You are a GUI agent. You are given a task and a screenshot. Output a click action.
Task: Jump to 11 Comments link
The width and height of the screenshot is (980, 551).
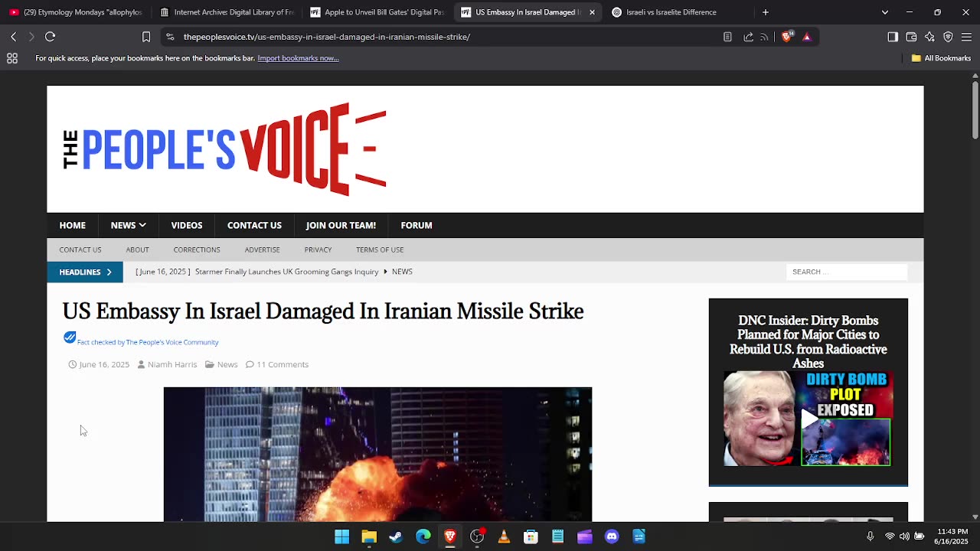point(283,364)
